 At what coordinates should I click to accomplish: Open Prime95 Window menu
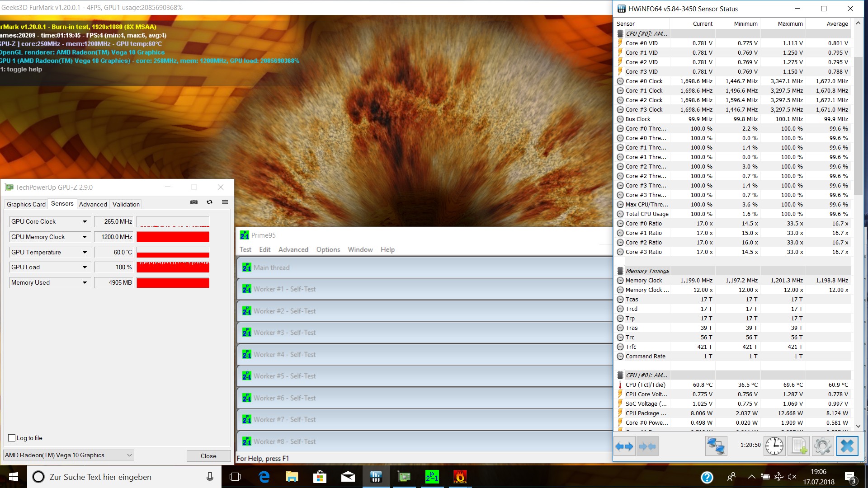pos(360,249)
